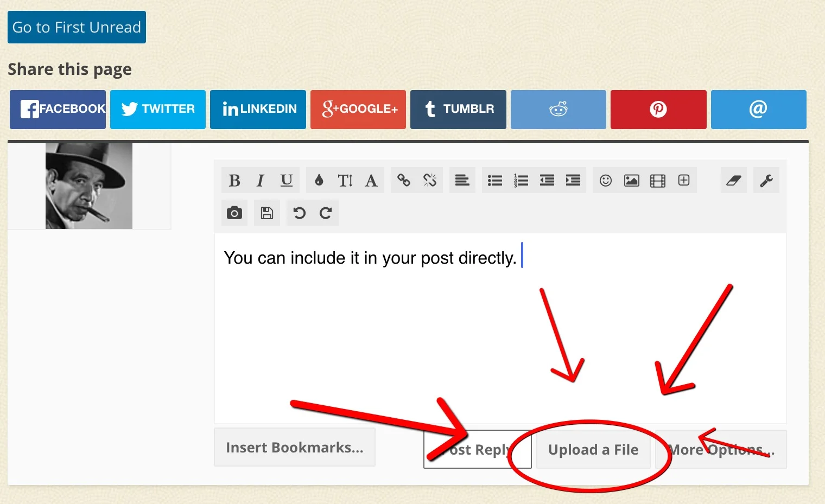Open the font family tool
825x504 pixels.
pos(371,180)
